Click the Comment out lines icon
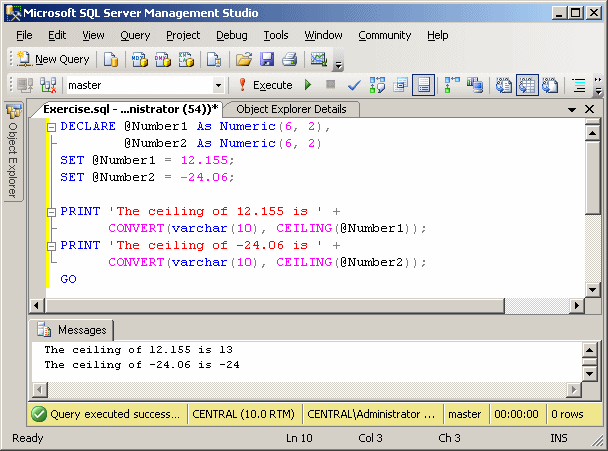Viewport: 608px width, 451px height. [x=579, y=85]
